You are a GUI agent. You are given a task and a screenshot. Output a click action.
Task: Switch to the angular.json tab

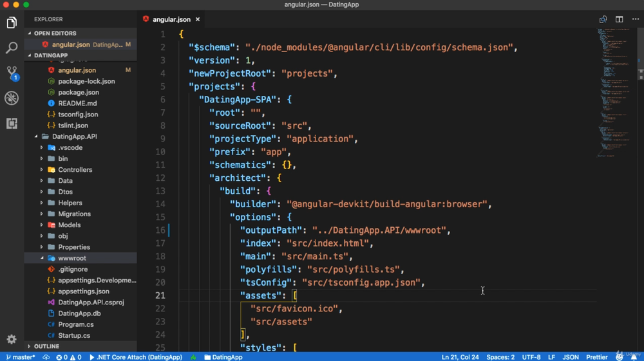171,19
